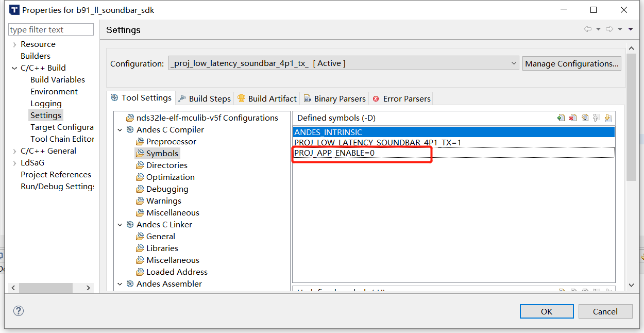
Task: Click the Move Up symbol icon
Action: (x=597, y=118)
